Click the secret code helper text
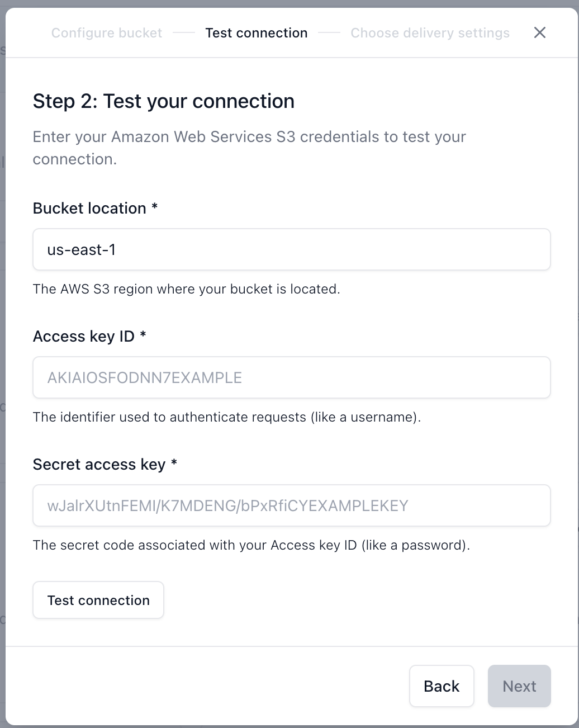579x728 pixels. [251, 545]
